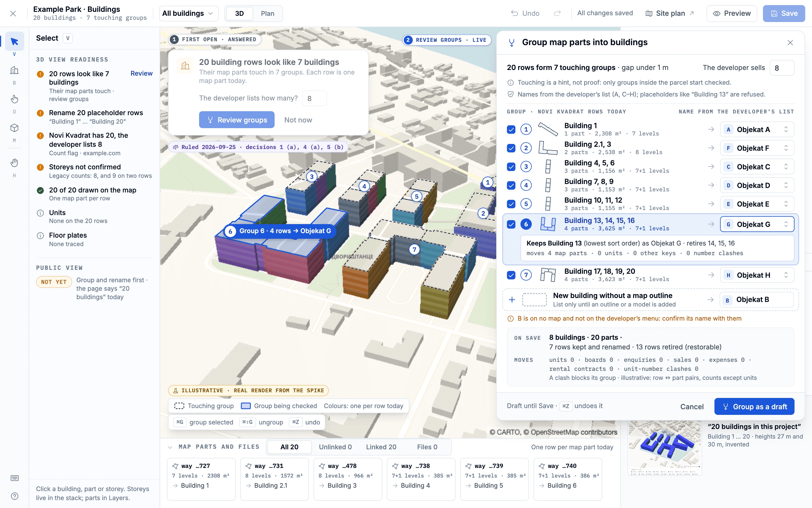812x508 pixels.
Task: Click the redo arrow icon
Action: pyautogui.click(x=557, y=14)
